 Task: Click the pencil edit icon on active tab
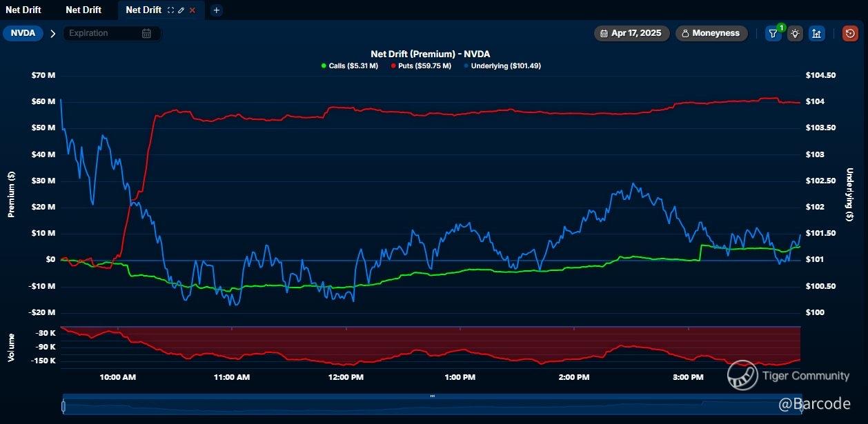[181, 10]
